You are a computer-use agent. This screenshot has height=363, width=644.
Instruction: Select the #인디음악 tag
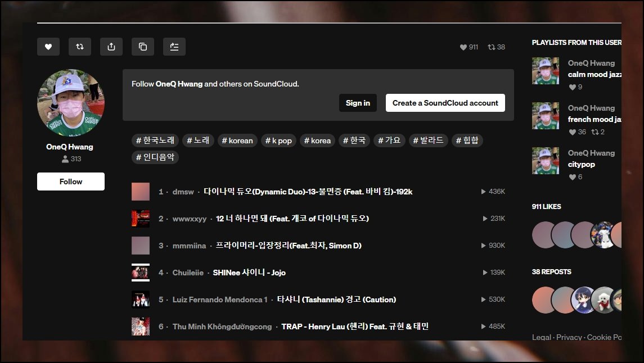tap(155, 157)
